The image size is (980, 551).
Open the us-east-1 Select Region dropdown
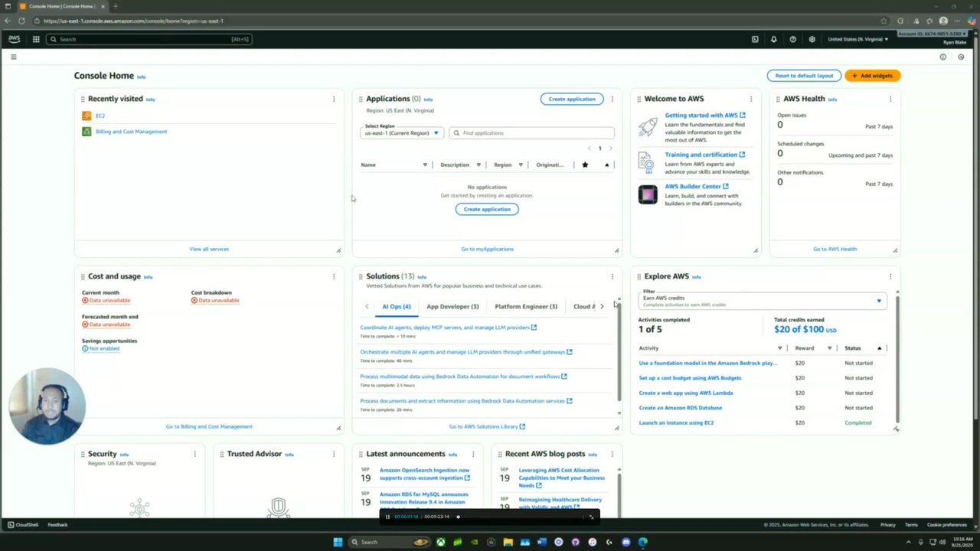[402, 133]
